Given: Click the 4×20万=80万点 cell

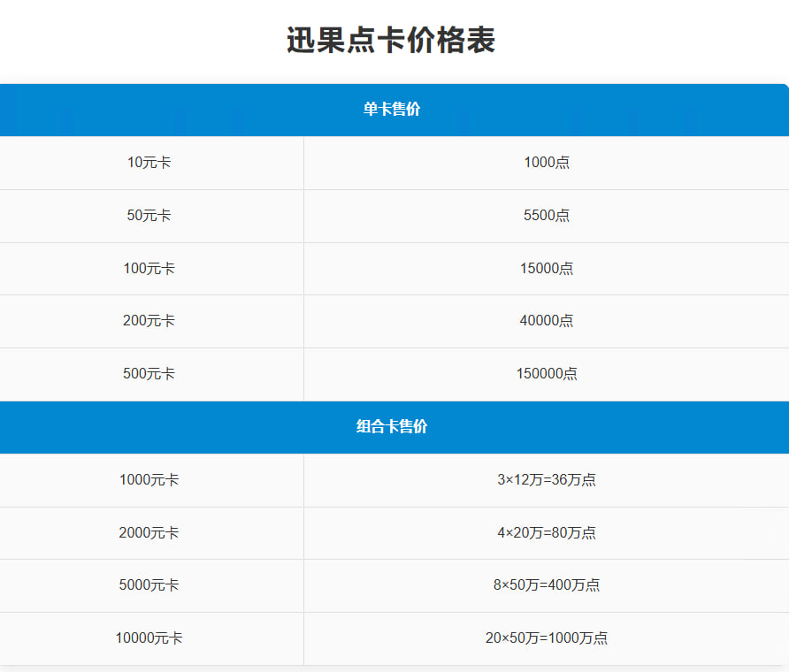Looking at the screenshot, I should point(547,533).
